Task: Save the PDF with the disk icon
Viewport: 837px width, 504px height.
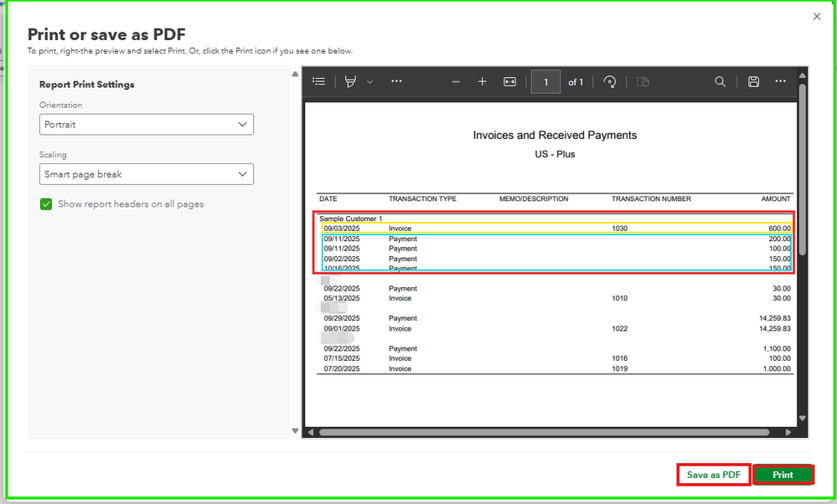Action: click(x=753, y=81)
